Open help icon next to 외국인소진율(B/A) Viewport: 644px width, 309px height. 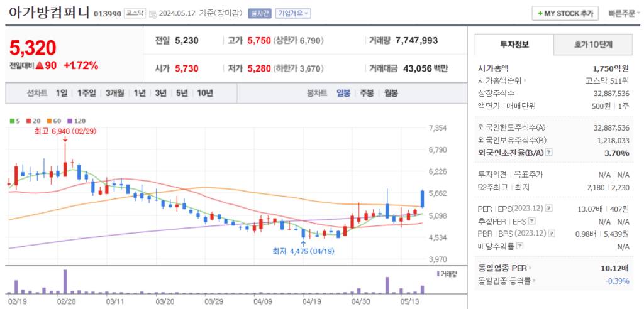[x=548, y=152]
